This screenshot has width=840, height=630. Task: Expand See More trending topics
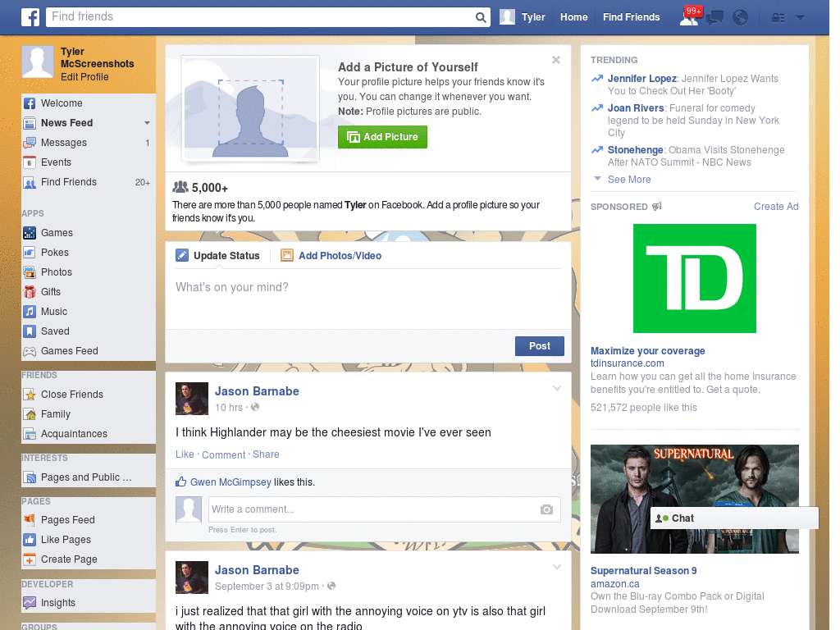(x=629, y=180)
